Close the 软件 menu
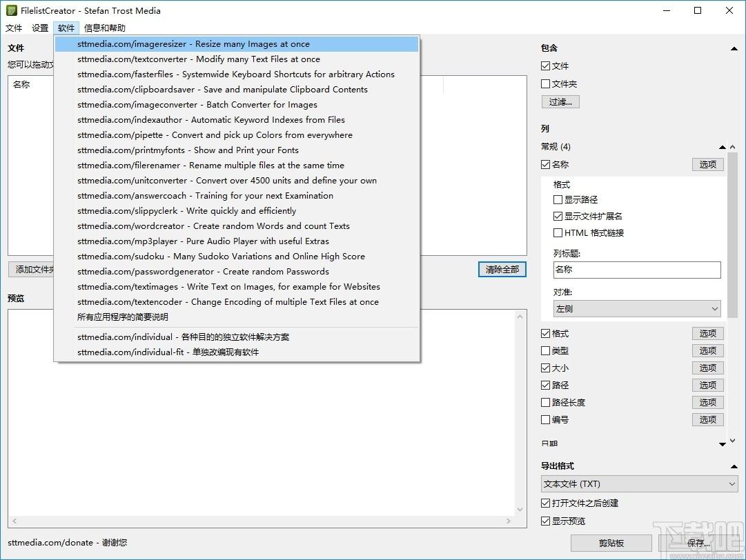The width and height of the screenshot is (746, 560). click(66, 28)
